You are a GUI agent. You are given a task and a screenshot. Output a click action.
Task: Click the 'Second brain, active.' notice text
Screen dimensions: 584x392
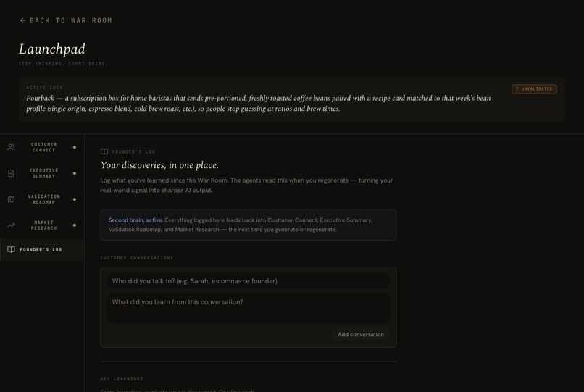pyautogui.click(x=135, y=220)
